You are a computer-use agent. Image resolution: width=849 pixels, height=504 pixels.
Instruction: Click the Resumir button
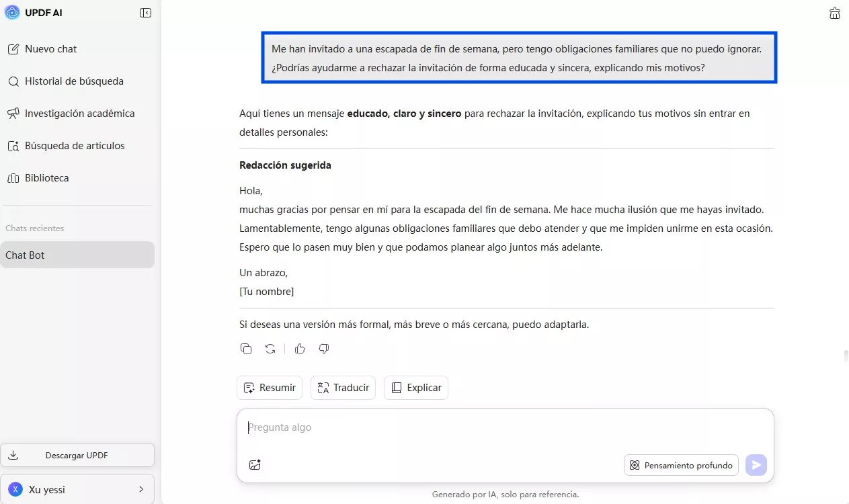coord(270,388)
